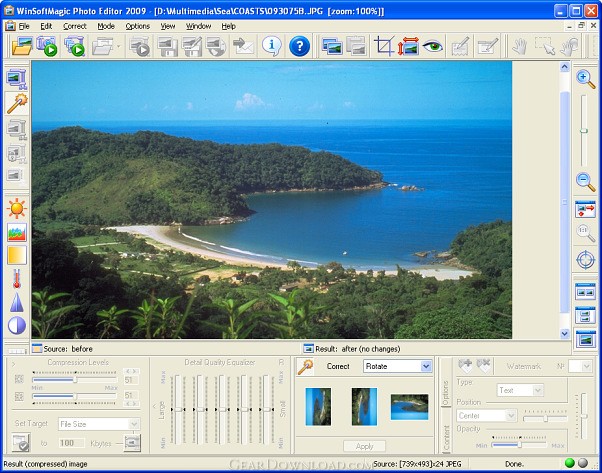Open the blue question mark help icon
This screenshot has width=602, height=473.
(x=299, y=46)
